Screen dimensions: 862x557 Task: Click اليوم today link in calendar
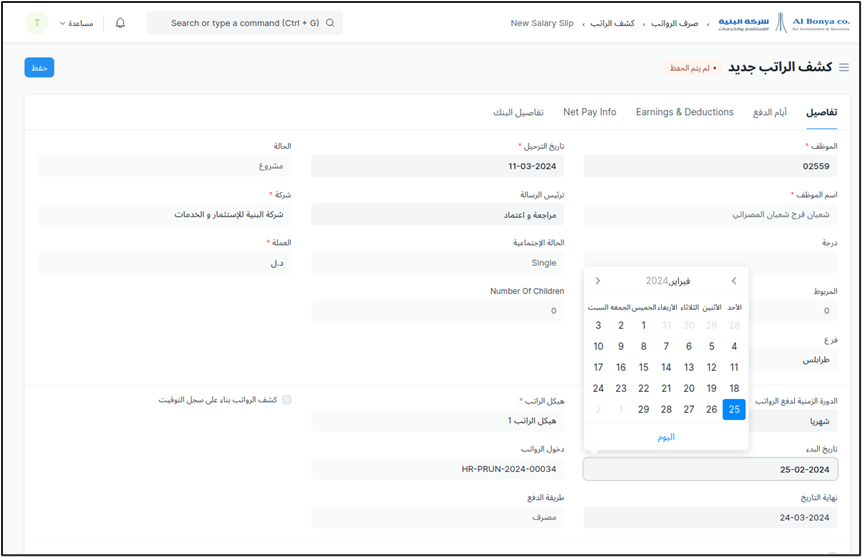click(666, 437)
